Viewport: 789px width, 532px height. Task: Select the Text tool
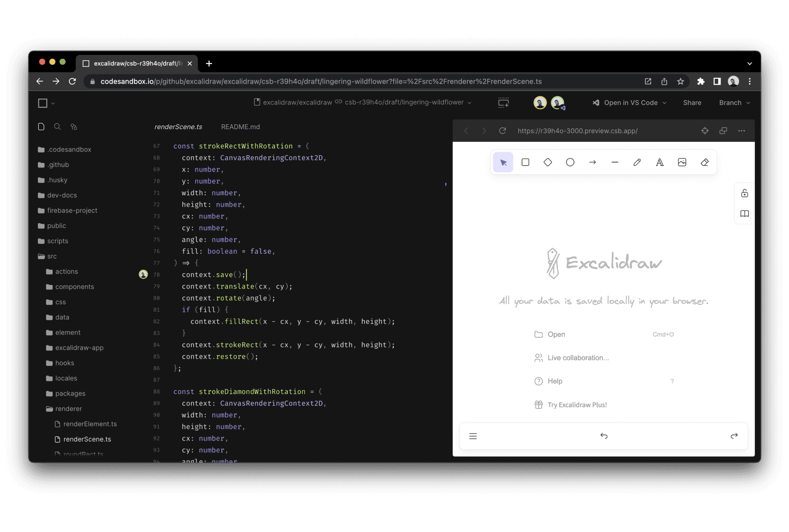[660, 162]
